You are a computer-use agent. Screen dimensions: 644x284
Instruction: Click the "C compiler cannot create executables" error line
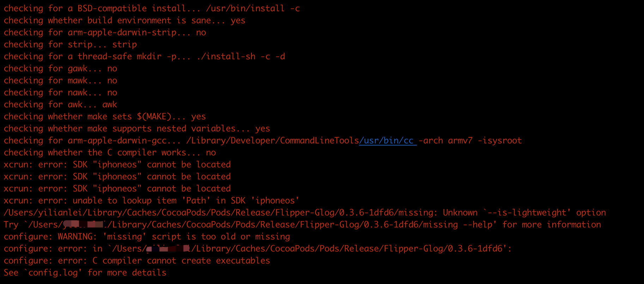point(137,261)
